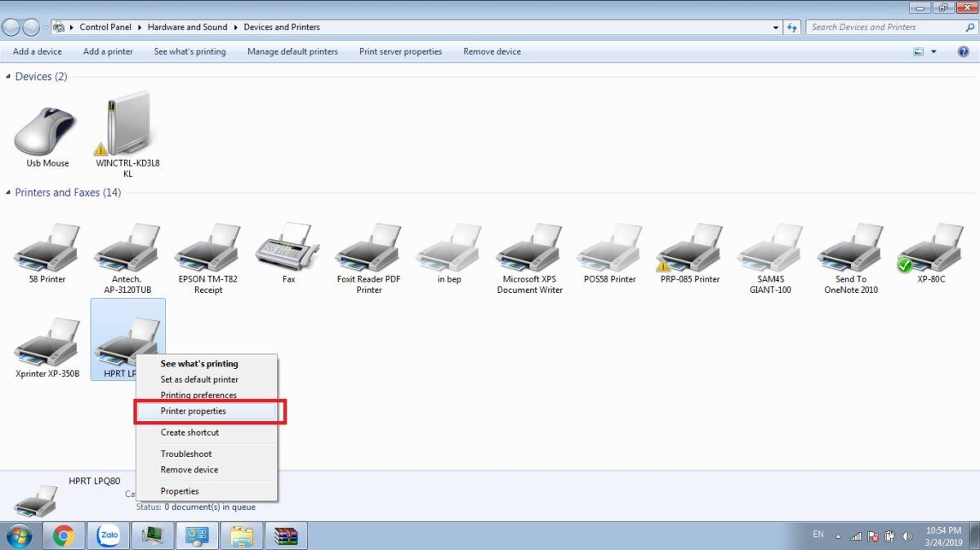The width and height of the screenshot is (980, 550).
Task: Select the EPSON TM-T82 Receipt printer
Action: (x=207, y=247)
